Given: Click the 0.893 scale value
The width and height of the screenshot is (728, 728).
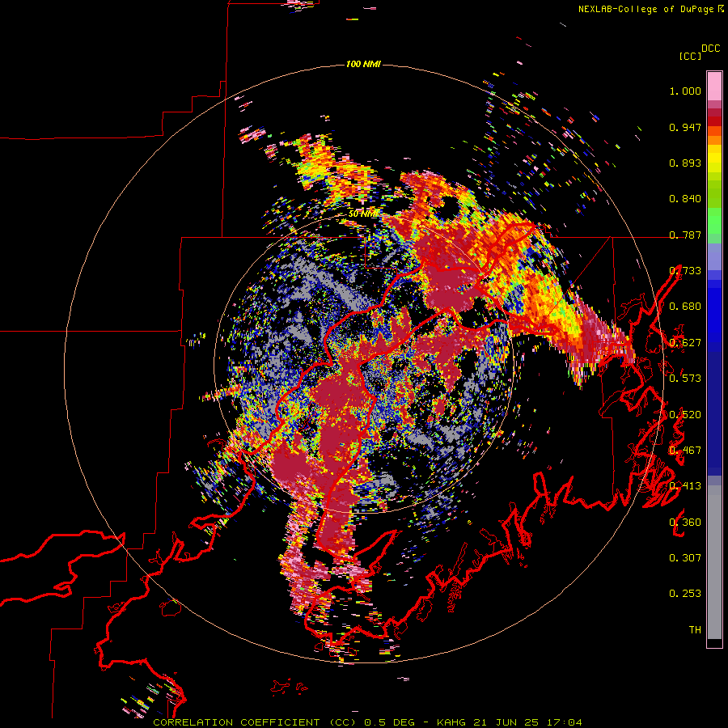Looking at the screenshot, I should 685,163.
